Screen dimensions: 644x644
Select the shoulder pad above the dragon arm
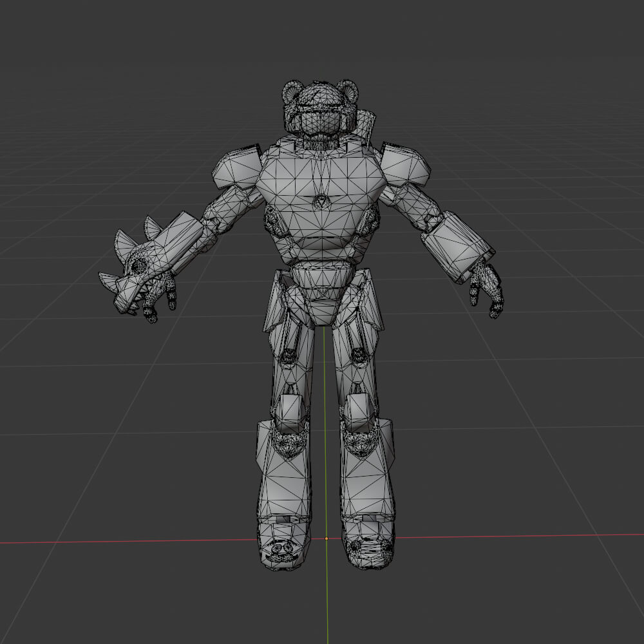coord(237,166)
